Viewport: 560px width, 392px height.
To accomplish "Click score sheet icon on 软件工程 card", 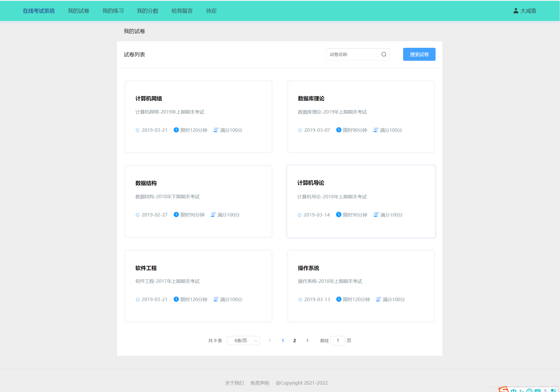I will tap(216, 299).
